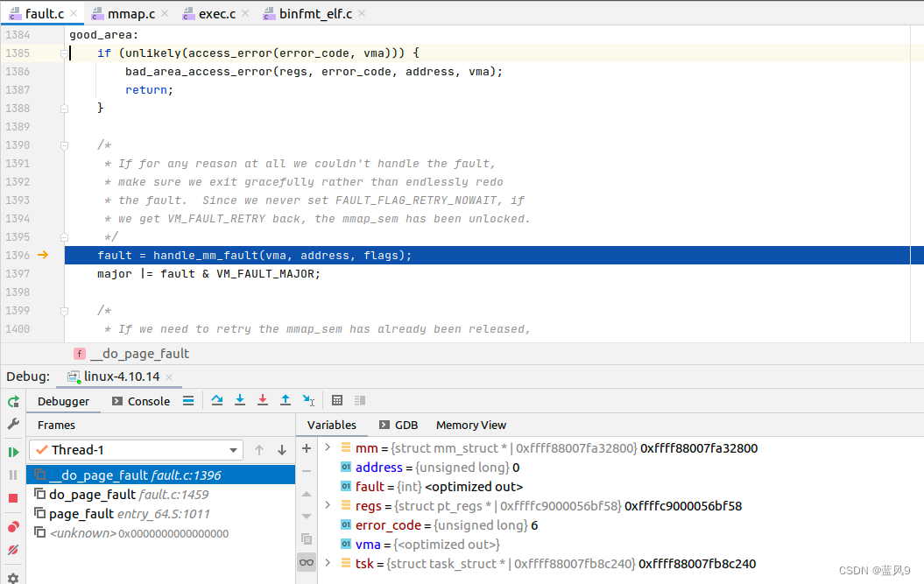Pause the program
Viewport: 924px width, 584px height.
[x=13, y=475]
